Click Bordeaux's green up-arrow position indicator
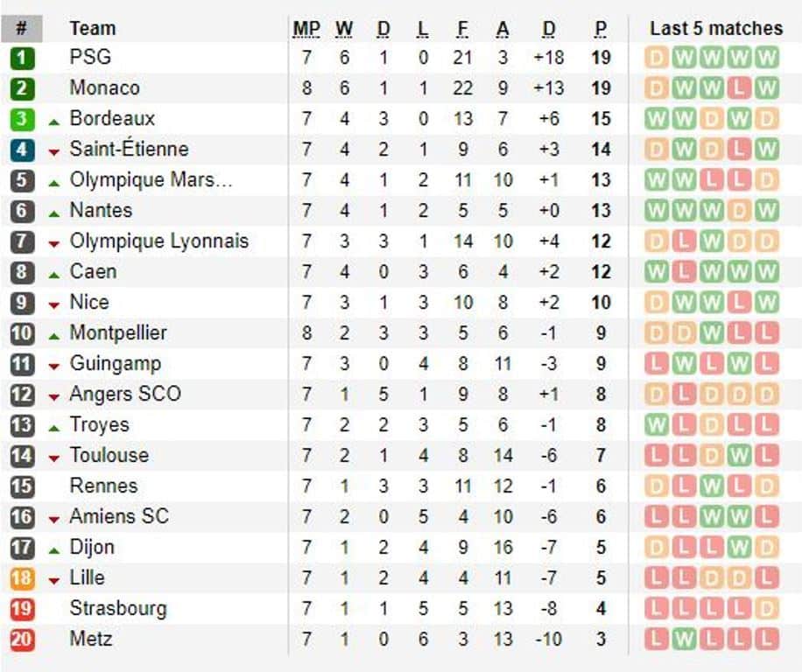802x672 pixels. [x=53, y=122]
